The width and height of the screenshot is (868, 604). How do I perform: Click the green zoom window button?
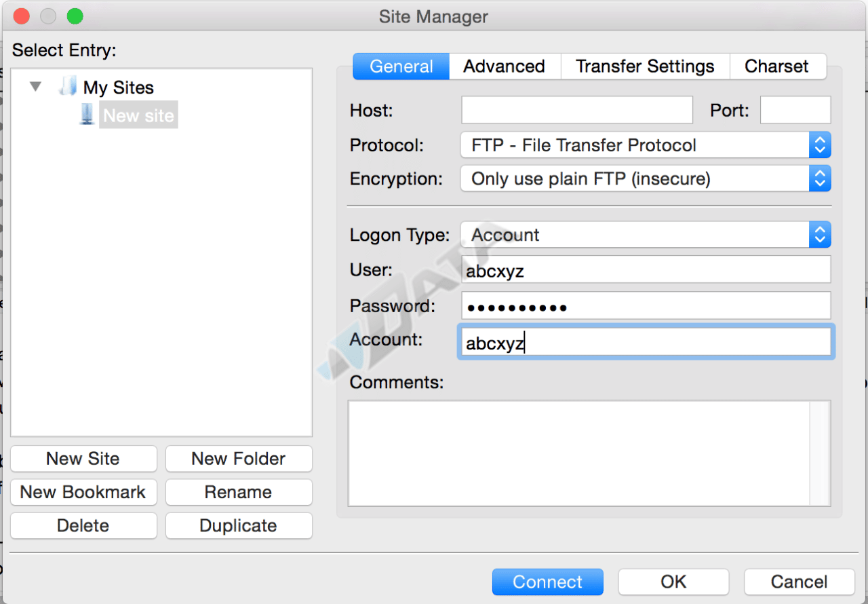(75, 16)
